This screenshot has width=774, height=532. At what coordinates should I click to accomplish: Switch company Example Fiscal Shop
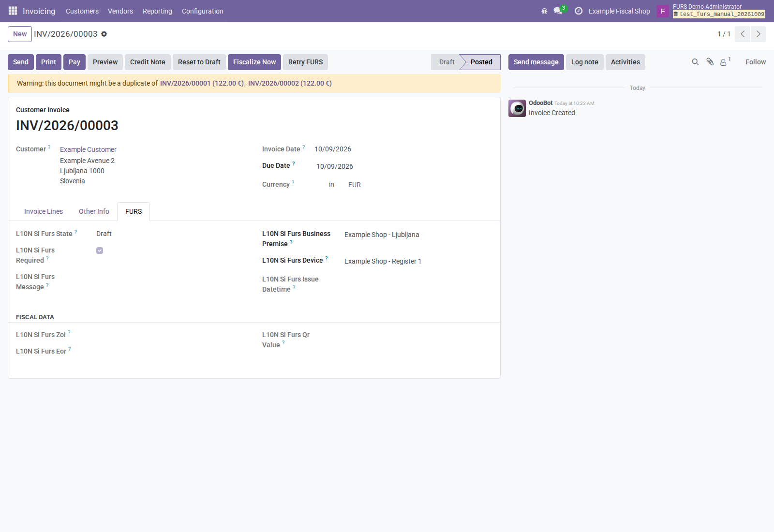[x=619, y=11]
